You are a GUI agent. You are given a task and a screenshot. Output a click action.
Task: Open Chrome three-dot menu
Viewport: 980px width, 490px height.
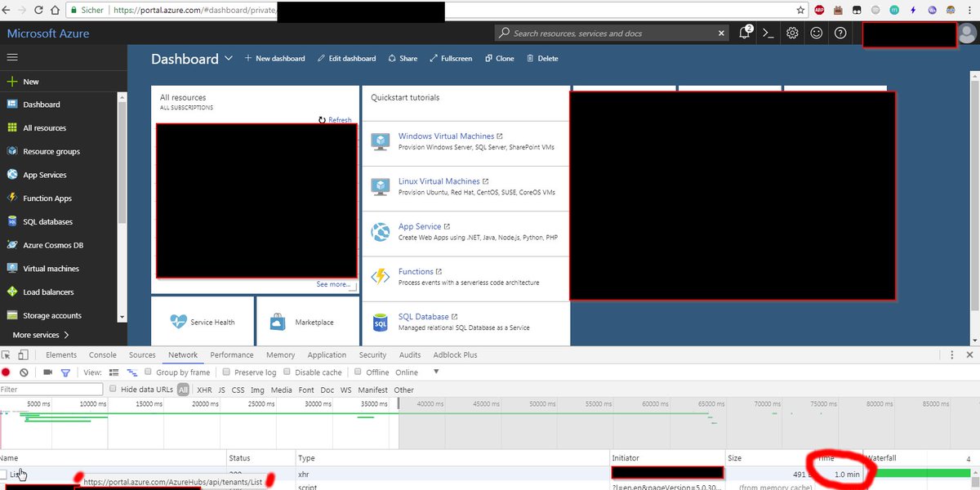[970, 10]
